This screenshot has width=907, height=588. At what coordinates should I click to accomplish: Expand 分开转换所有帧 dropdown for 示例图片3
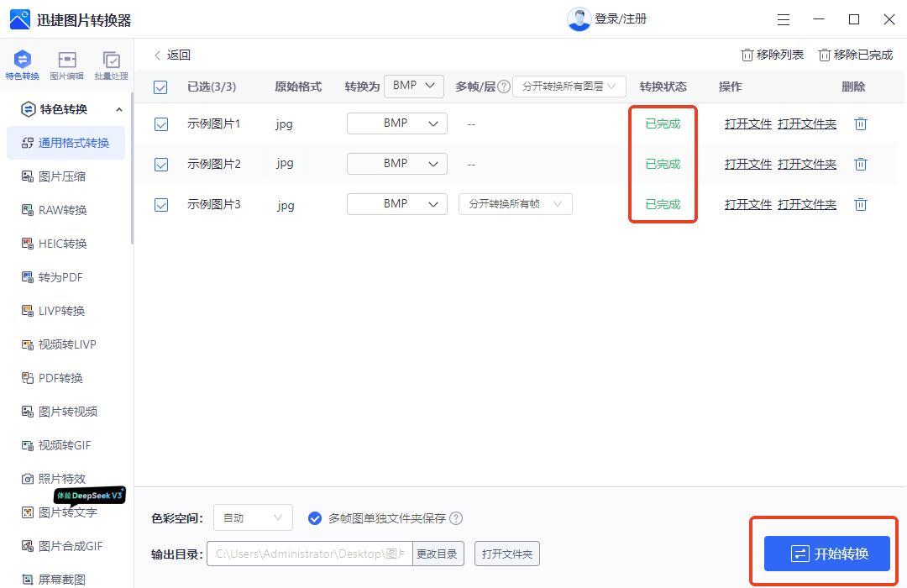(x=515, y=204)
